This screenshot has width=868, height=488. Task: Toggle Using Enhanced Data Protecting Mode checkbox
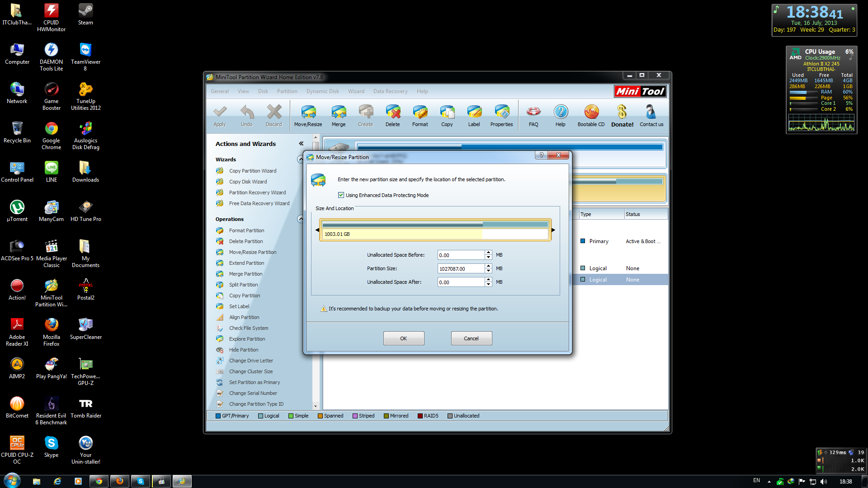pyautogui.click(x=341, y=195)
